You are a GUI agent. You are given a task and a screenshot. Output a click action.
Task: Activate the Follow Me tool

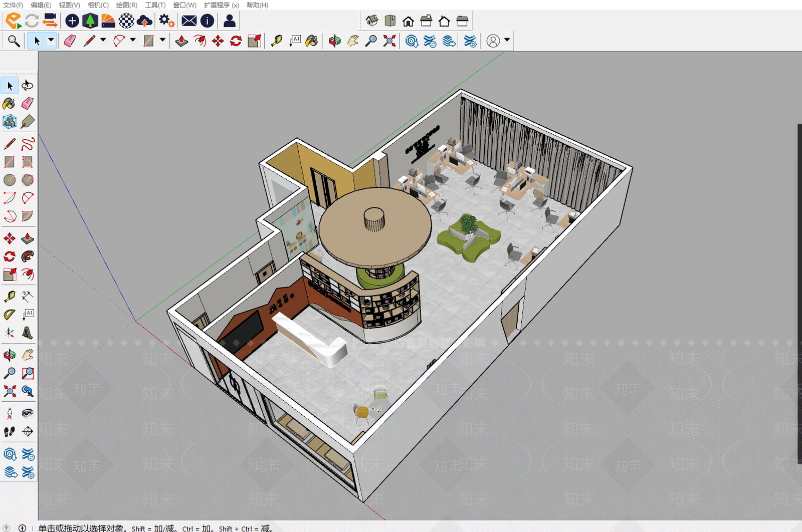(x=28, y=256)
